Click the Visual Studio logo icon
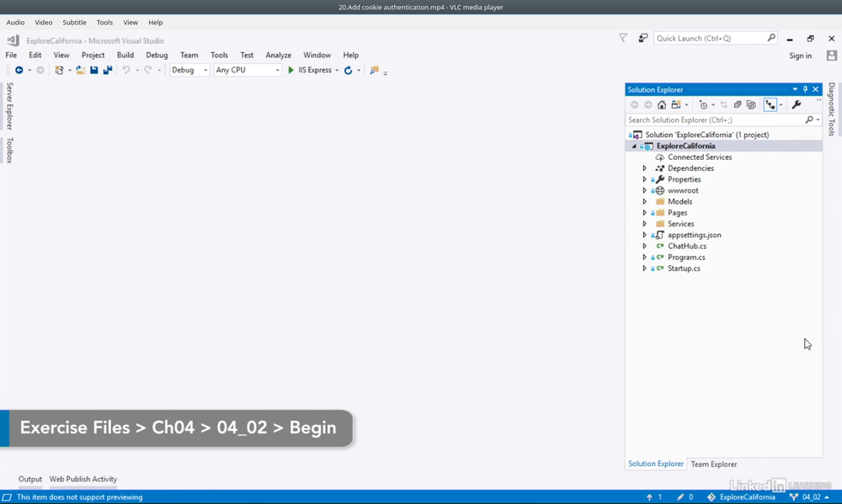This screenshot has width=842, height=504. [x=13, y=40]
